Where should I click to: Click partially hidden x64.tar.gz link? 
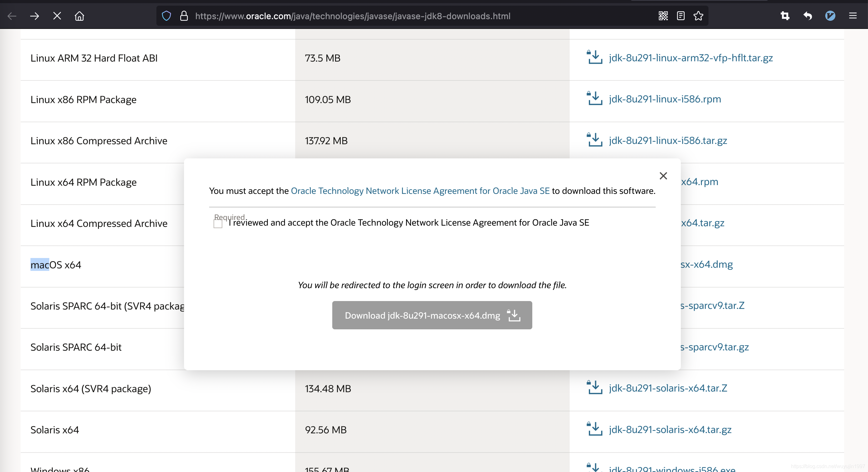click(x=703, y=223)
